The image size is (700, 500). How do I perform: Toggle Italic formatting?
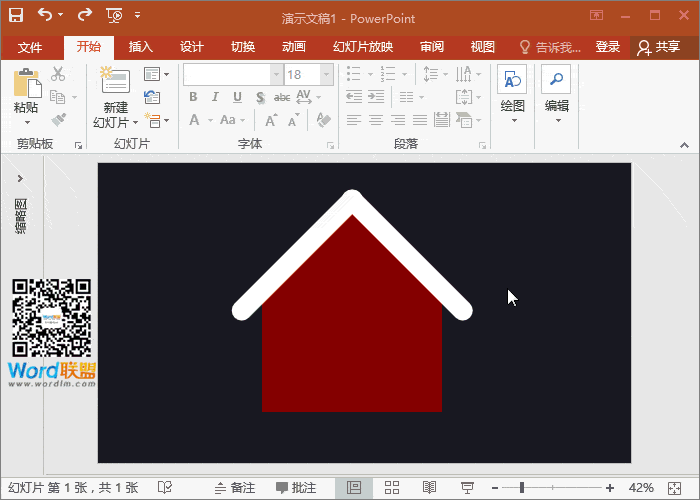pyautogui.click(x=215, y=97)
